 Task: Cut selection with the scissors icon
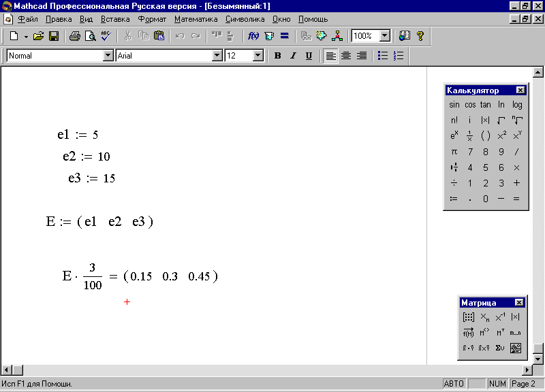128,36
